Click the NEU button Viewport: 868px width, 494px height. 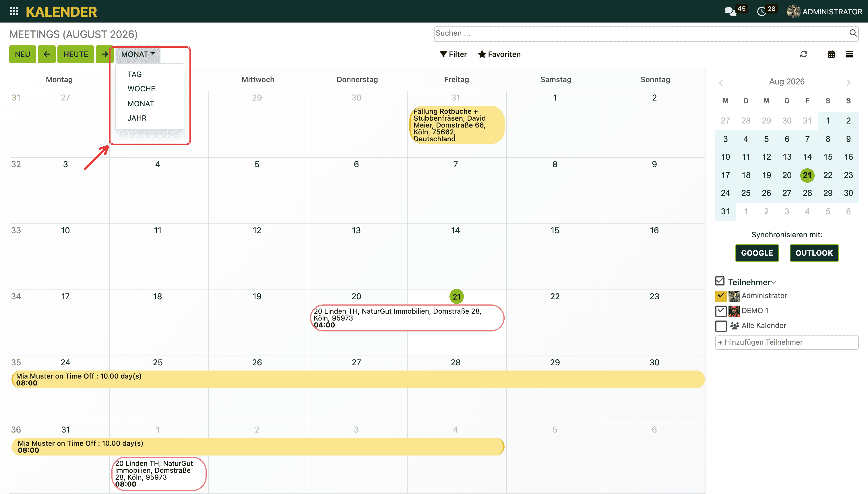[x=22, y=54]
